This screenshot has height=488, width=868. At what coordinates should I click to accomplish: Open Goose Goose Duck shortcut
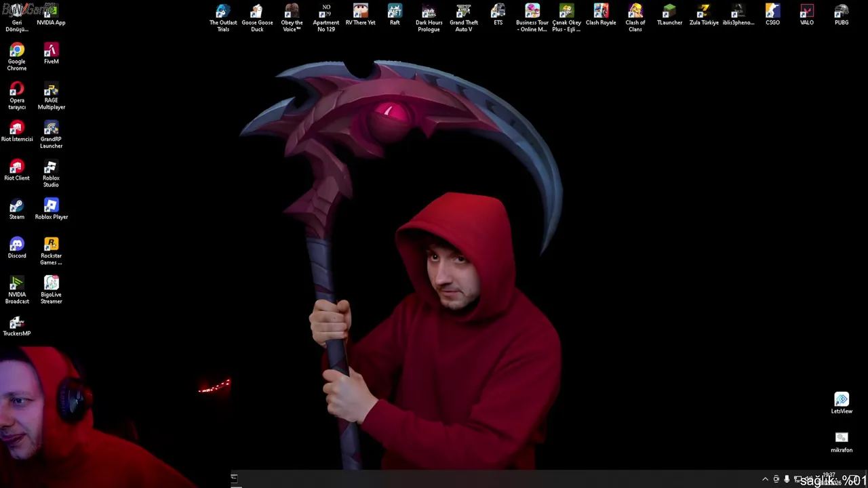point(257,18)
